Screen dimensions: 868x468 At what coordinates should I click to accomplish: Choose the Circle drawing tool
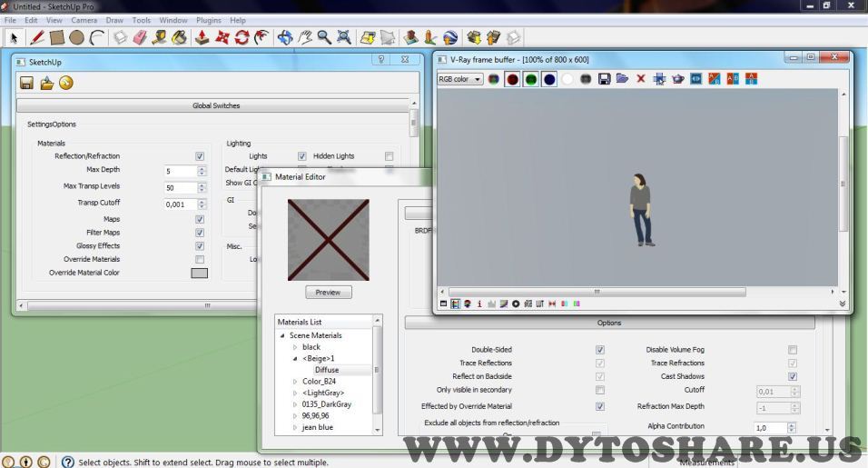pyautogui.click(x=76, y=37)
